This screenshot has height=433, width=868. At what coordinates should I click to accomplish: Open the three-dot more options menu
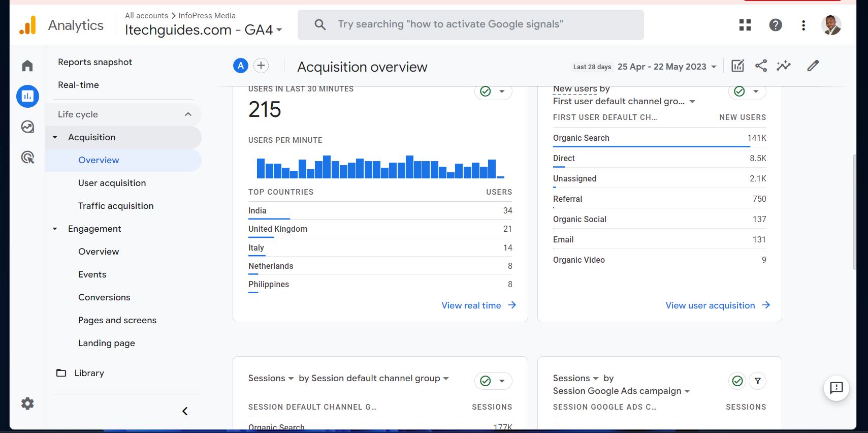[x=803, y=25]
